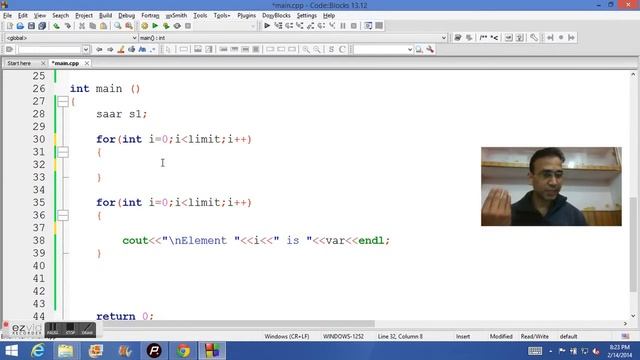Click the Abort build icon
This screenshot has width=640, height=360.
tap(188, 26)
